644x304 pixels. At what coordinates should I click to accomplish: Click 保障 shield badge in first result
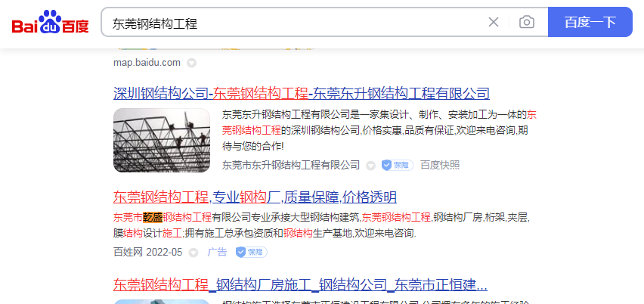[x=397, y=165]
